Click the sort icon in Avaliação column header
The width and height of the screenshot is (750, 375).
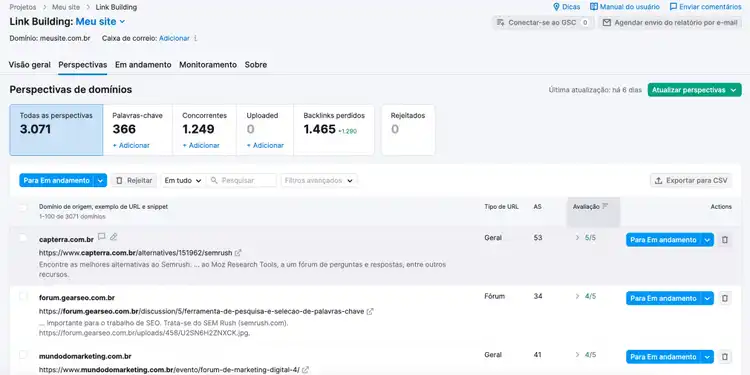coord(605,206)
